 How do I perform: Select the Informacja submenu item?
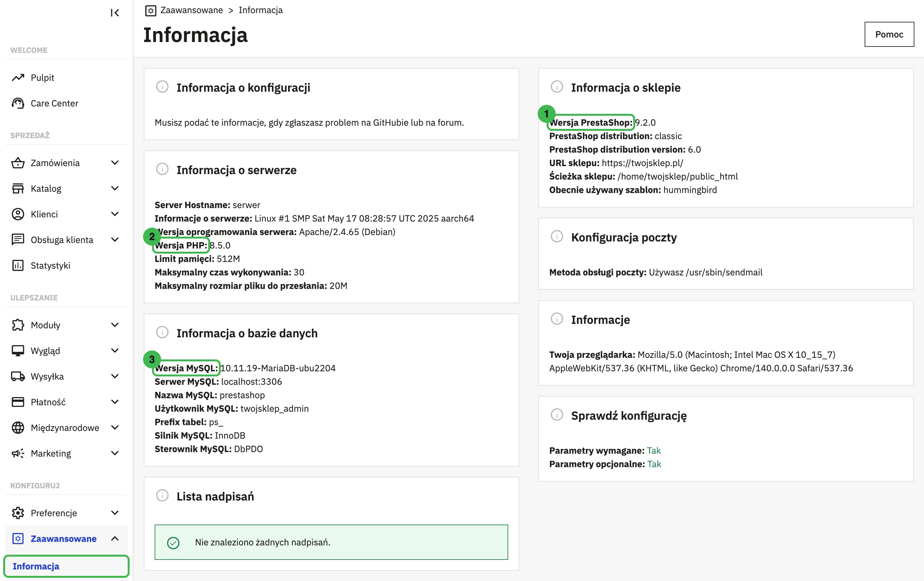coord(66,566)
